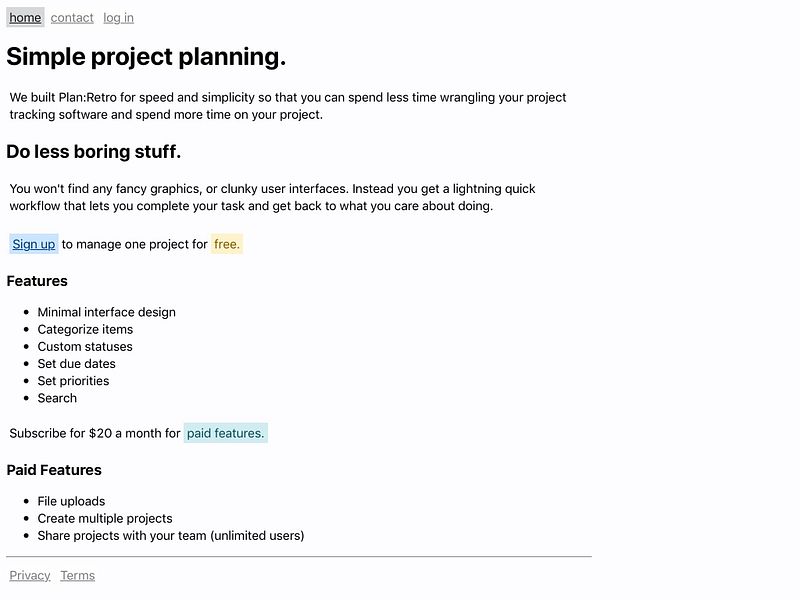Select the 'Custom statuses' list item
The image size is (800, 600).
click(85, 346)
